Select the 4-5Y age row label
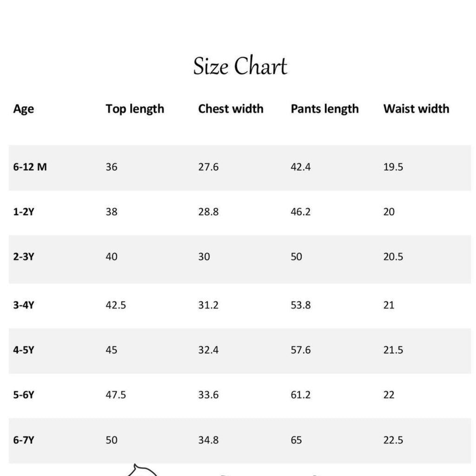This screenshot has height=476, width=476. [x=23, y=350]
